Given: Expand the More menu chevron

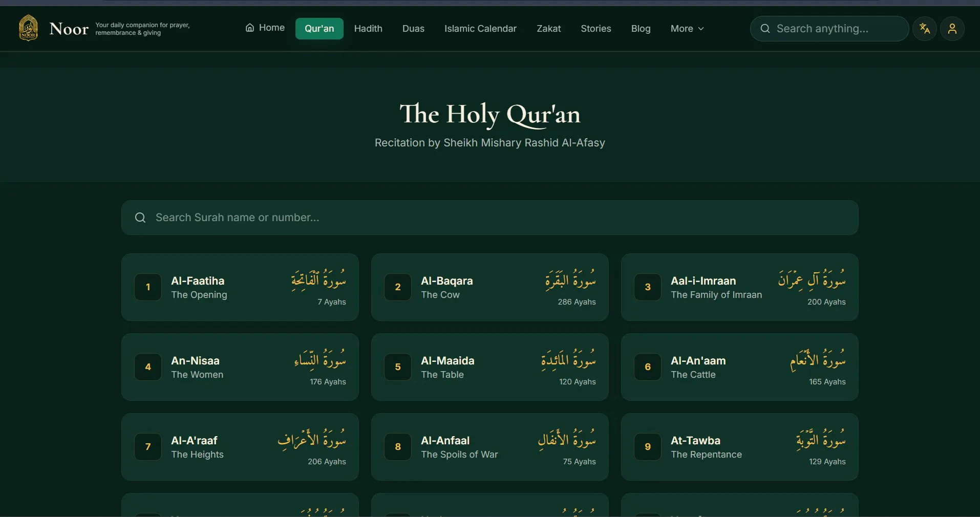Looking at the screenshot, I should 701,29.
